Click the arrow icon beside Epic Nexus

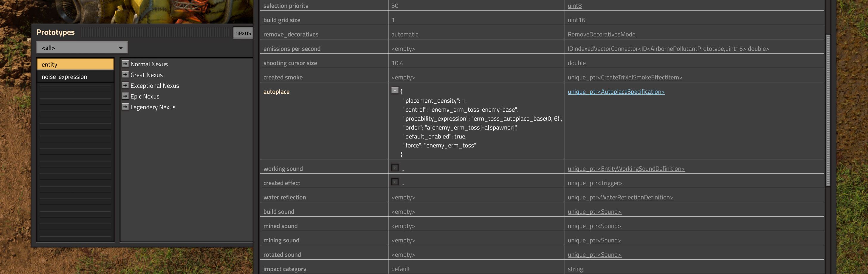(x=125, y=96)
